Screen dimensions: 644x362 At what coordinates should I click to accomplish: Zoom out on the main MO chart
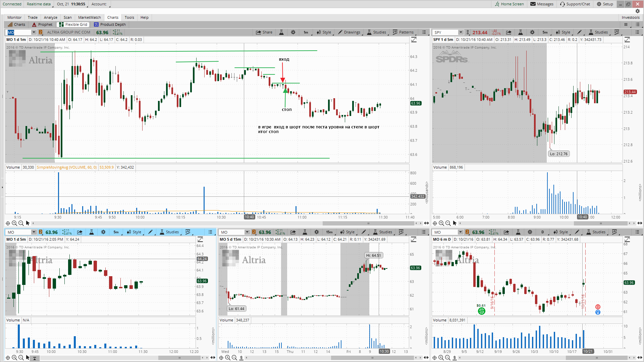21,223
